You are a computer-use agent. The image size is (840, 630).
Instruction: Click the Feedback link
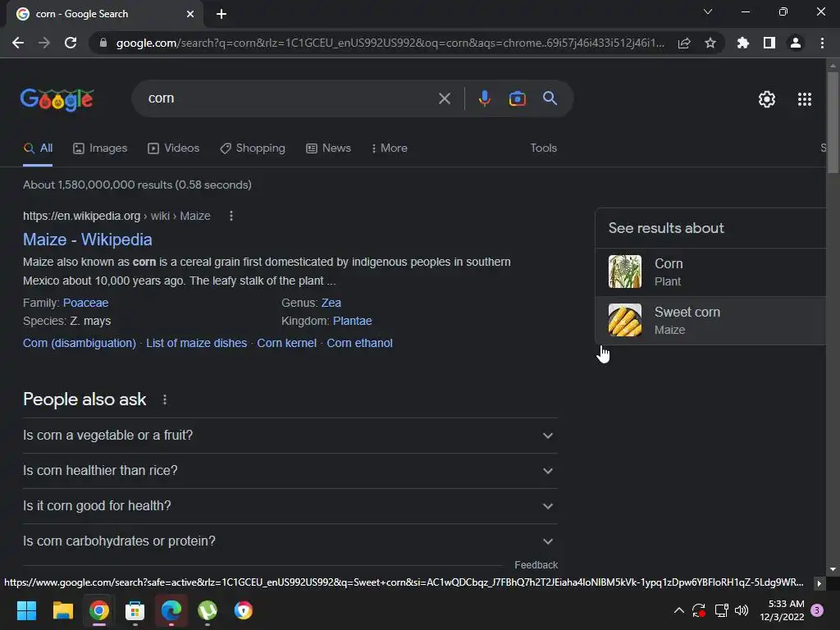pos(536,565)
